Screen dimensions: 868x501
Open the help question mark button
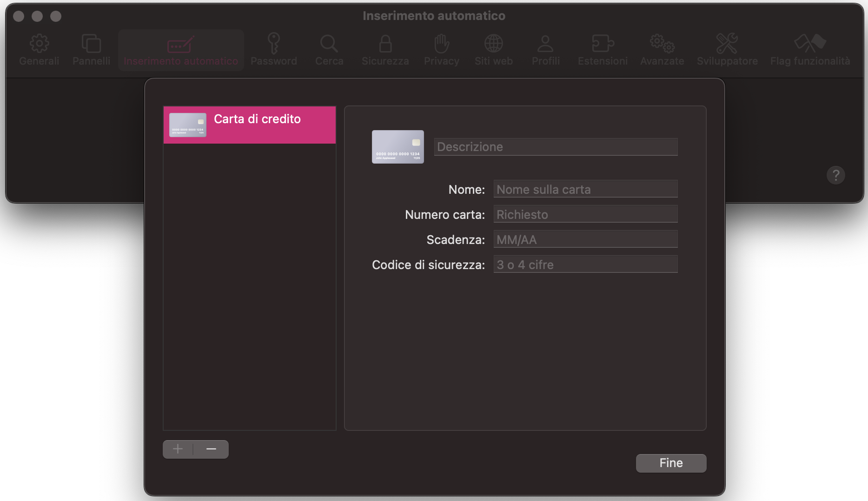tap(835, 175)
